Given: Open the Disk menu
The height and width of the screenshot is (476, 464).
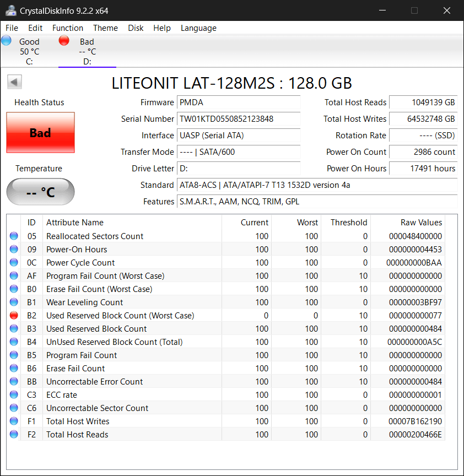Looking at the screenshot, I should click(136, 28).
